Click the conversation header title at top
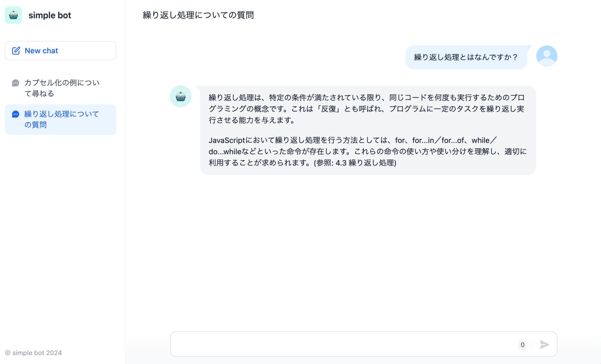This screenshot has height=364, width=601. coord(198,15)
